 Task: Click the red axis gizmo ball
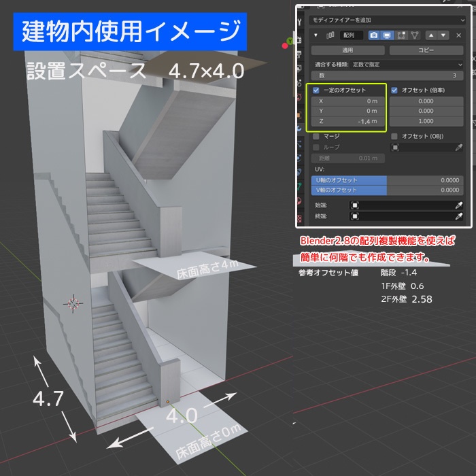click(x=285, y=46)
